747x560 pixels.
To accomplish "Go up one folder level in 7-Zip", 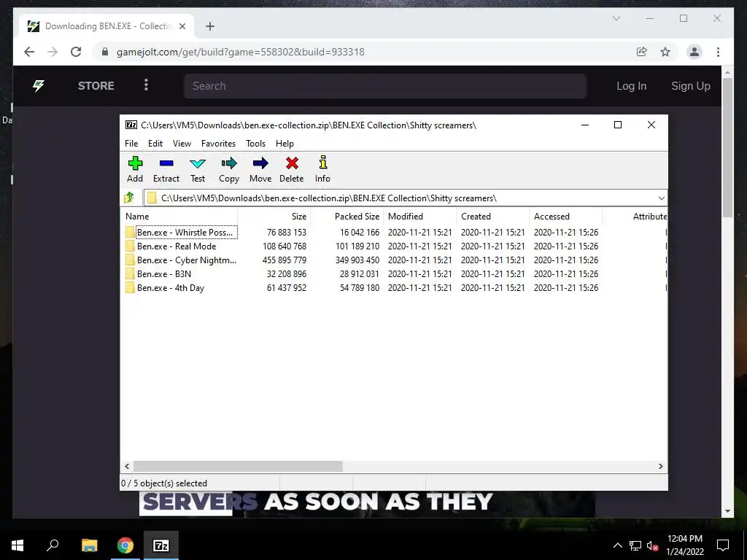I will [129, 198].
